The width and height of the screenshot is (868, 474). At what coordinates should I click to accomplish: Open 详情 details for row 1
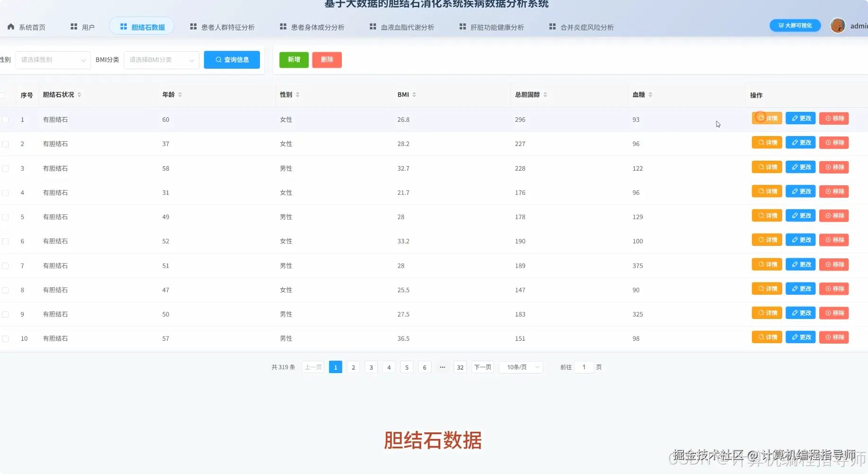767,118
